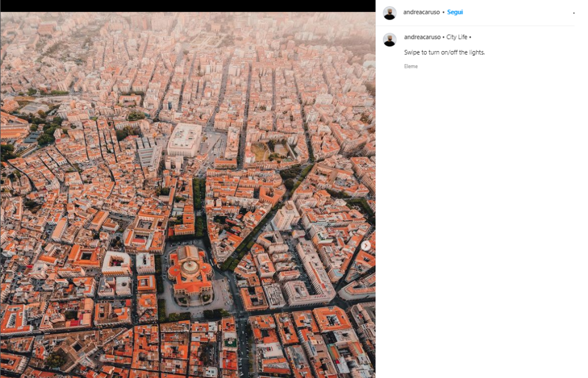Click the orange rooftops at photo bottom
This screenshot has height=378, width=588.
(188, 352)
